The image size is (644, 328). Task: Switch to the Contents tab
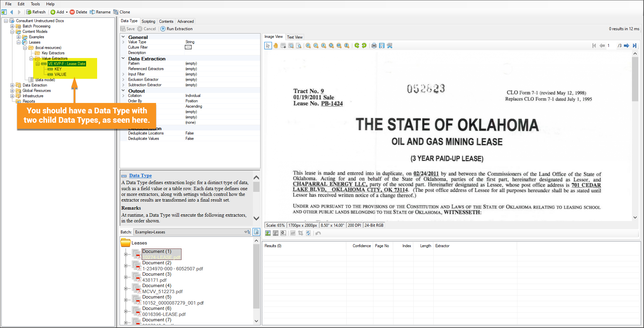(x=166, y=21)
